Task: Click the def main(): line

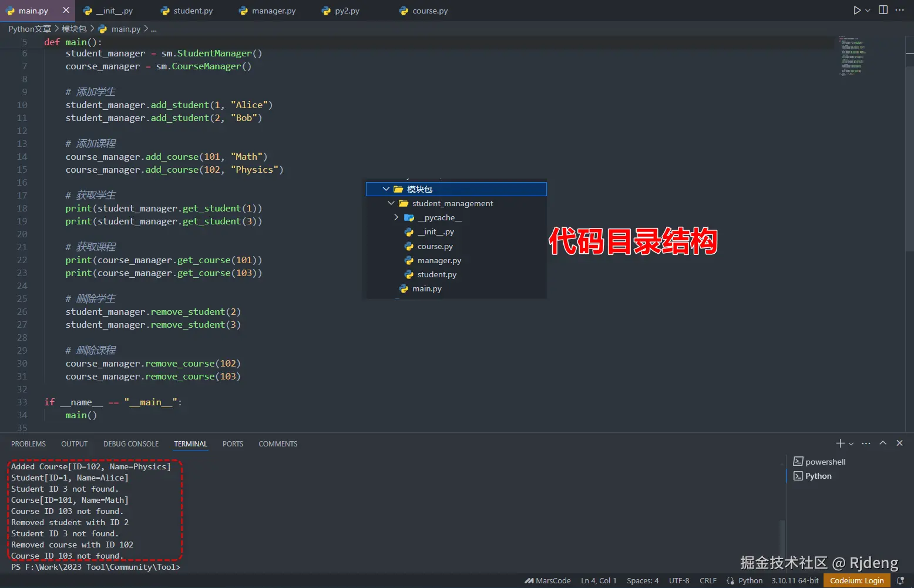Action: tap(73, 42)
